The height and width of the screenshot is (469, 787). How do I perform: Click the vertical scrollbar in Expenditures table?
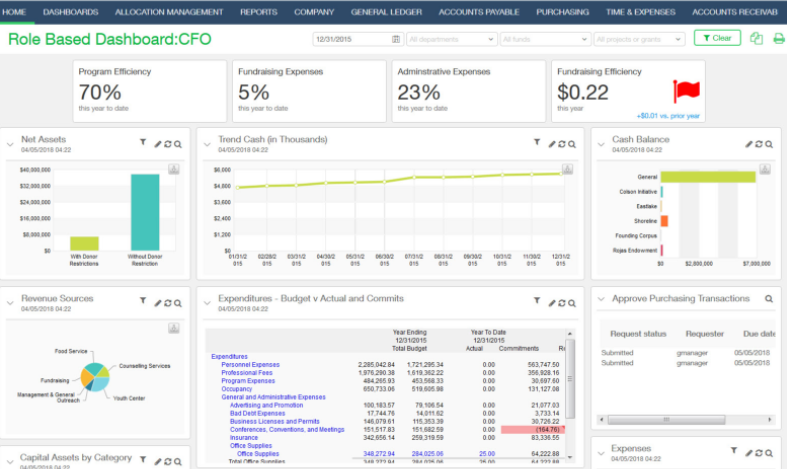[570, 379]
